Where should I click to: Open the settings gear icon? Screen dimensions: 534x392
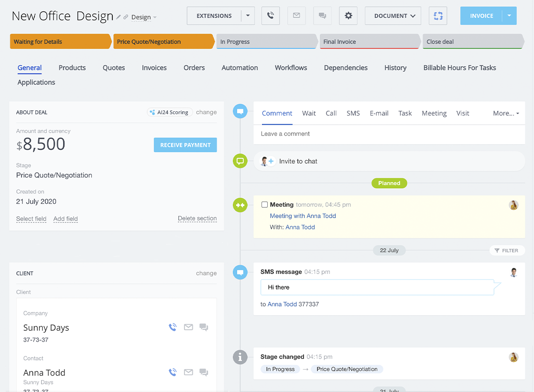(x=348, y=16)
